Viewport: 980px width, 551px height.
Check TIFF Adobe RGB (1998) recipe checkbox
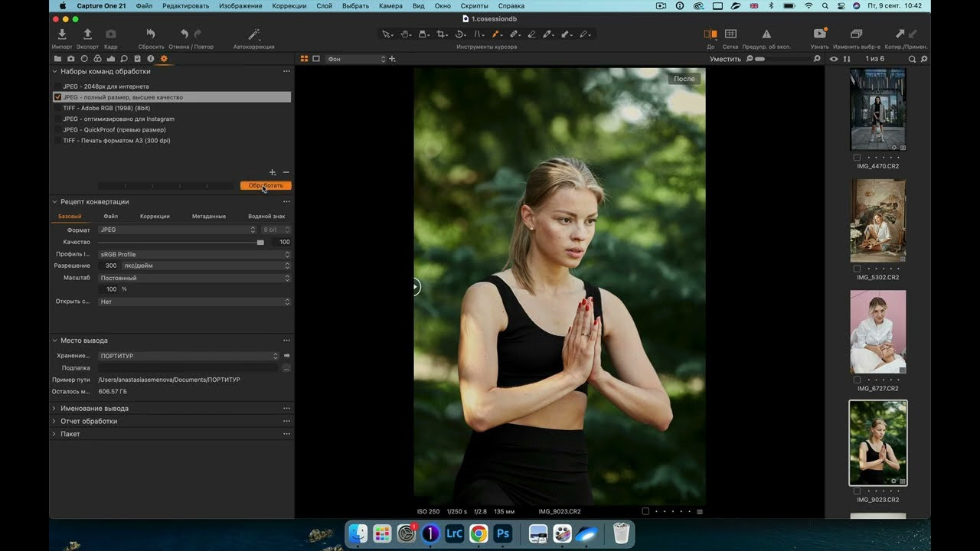(x=57, y=108)
